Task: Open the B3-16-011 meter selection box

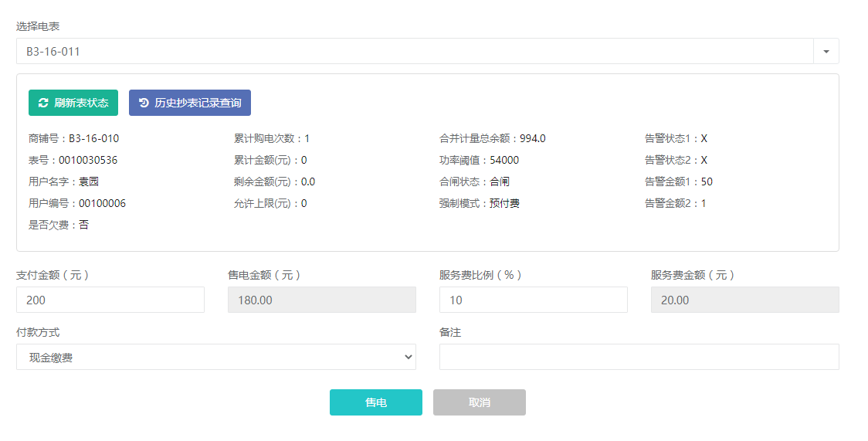Action: pyautogui.click(x=414, y=52)
